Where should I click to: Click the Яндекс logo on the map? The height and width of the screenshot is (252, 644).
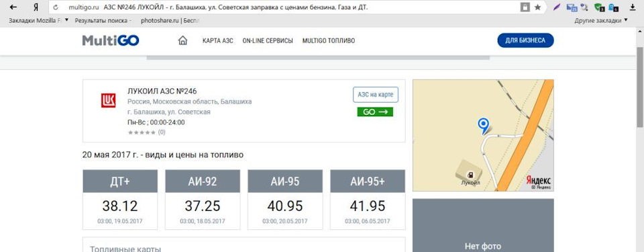tap(539, 180)
